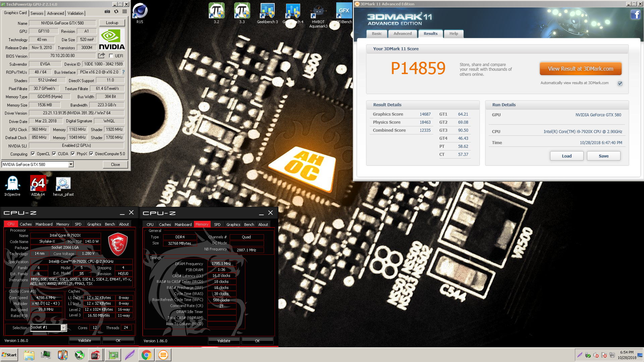Click the Load button in Run Details
644x362 pixels.
[x=567, y=156]
